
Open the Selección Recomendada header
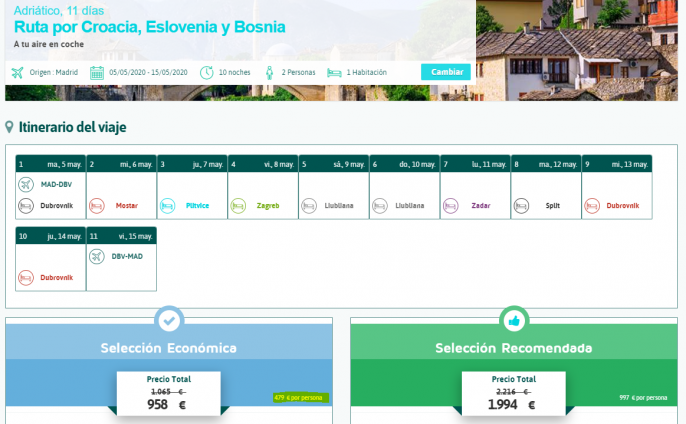(513, 348)
